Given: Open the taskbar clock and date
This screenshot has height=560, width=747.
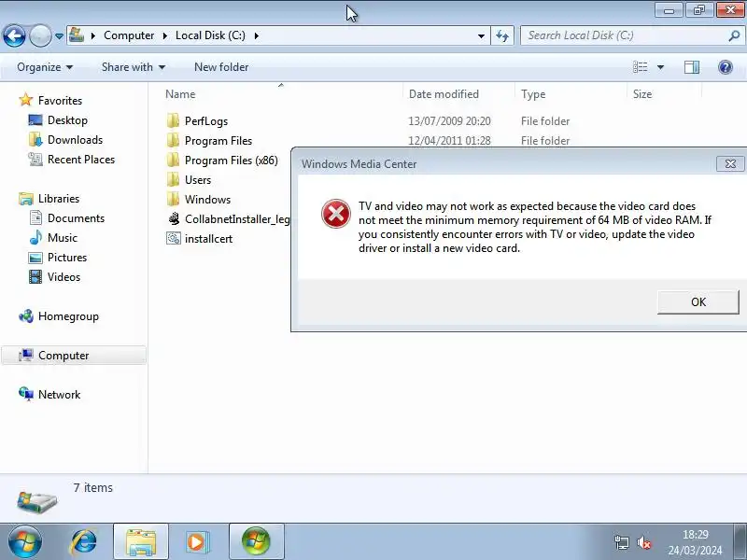Looking at the screenshot, I should (x=695, y=542).
